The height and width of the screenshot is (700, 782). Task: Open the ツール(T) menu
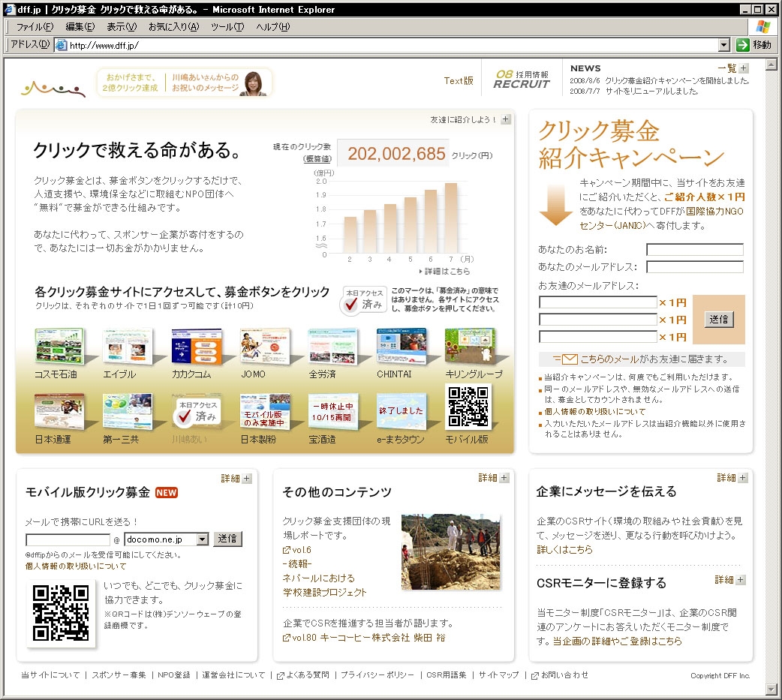227,27
